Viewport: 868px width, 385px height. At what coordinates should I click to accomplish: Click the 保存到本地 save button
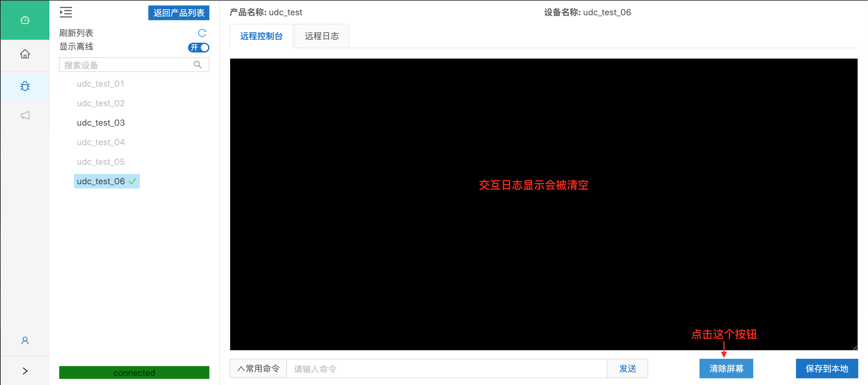[827, 369]
